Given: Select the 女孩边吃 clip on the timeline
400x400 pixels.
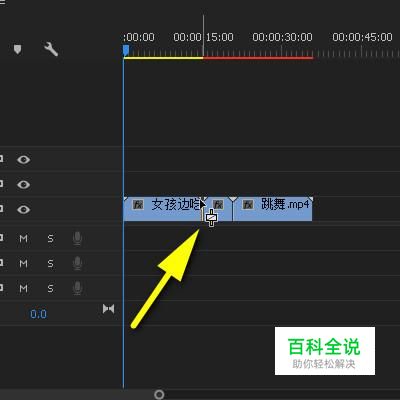Looking at the screenshot, I should click(162, 209).
